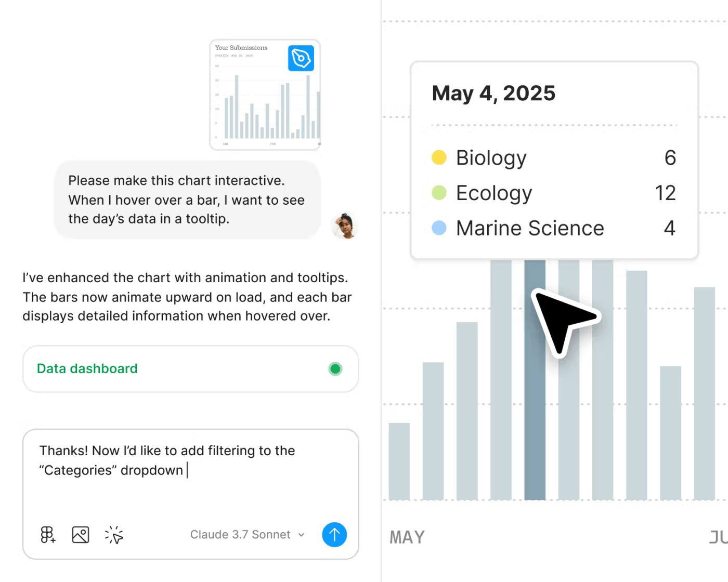Click the green Ecology color dot
The width and height of the screenshot is (728, 582).
pos(439,193)
